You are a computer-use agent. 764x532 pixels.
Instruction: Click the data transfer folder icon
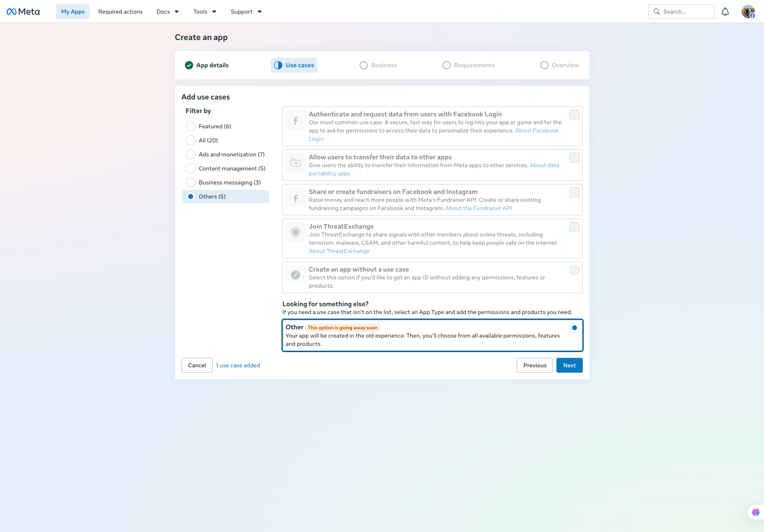click(296, 163)
